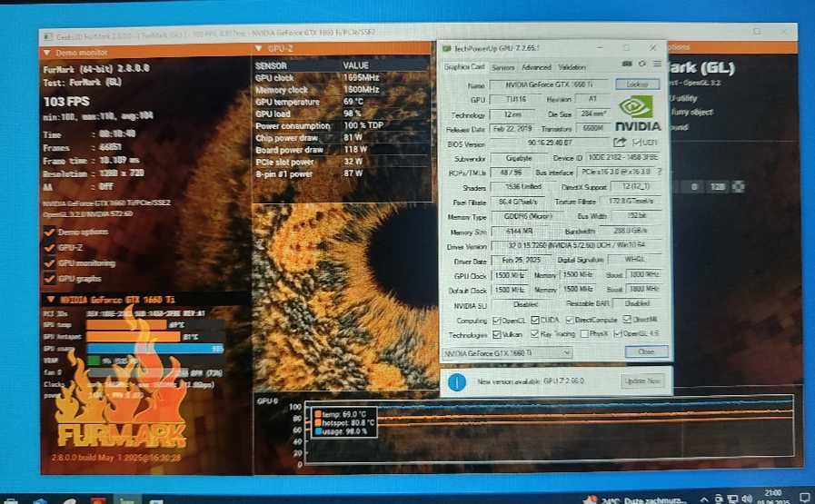Click the GPU temperature 69 °C sensor row

tap(342, 102)
